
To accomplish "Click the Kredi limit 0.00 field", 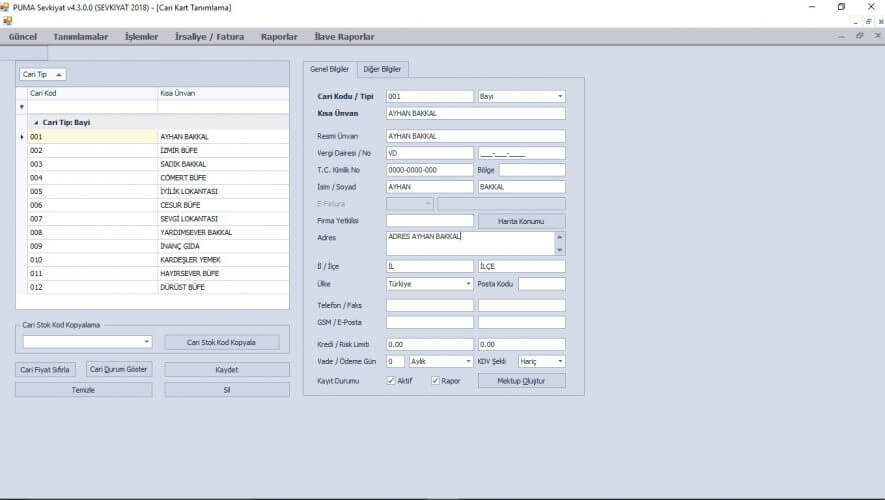I will 430,344.
